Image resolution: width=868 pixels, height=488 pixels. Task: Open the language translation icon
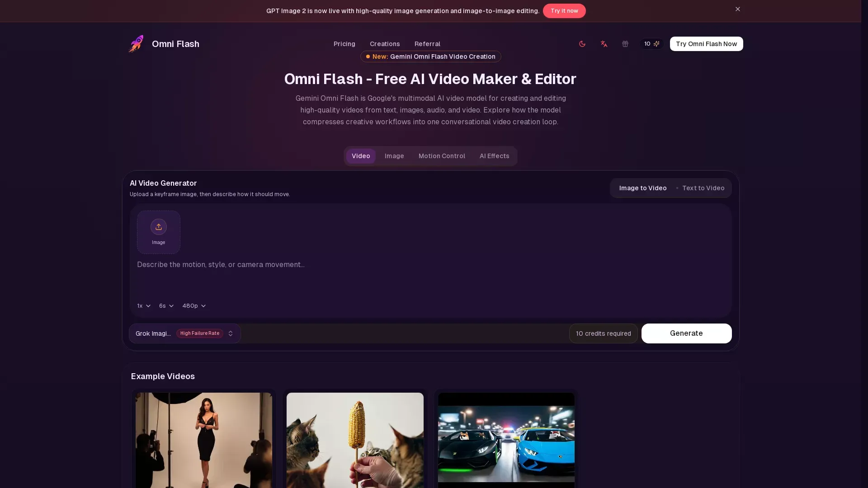[x=604, y=44]
